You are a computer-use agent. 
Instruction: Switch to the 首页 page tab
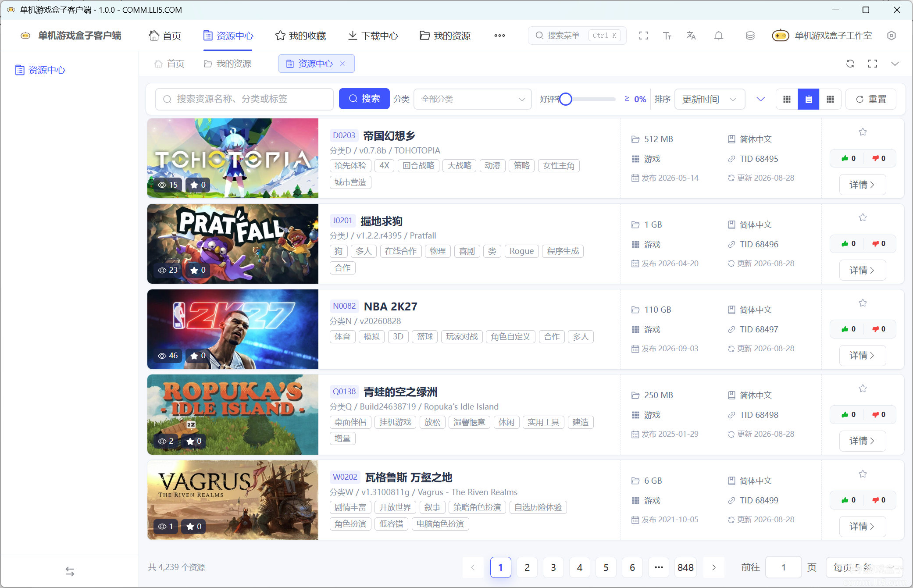[x=169, y=64]
